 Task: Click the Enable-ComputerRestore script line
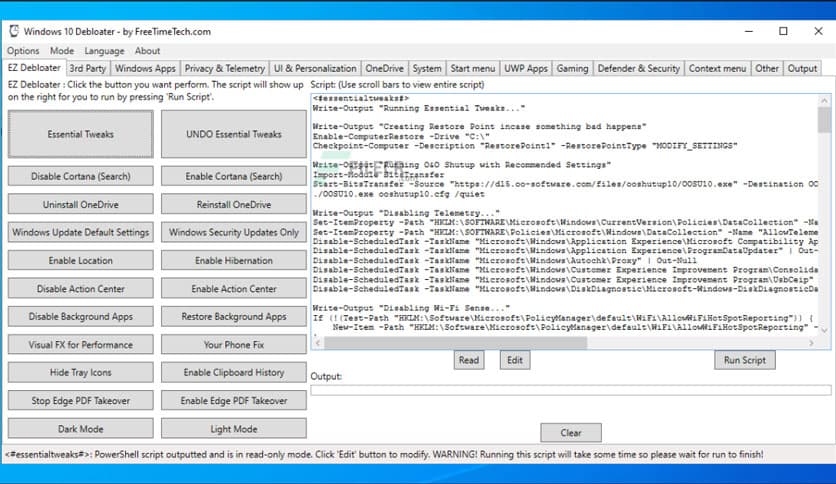coord(401,136)
